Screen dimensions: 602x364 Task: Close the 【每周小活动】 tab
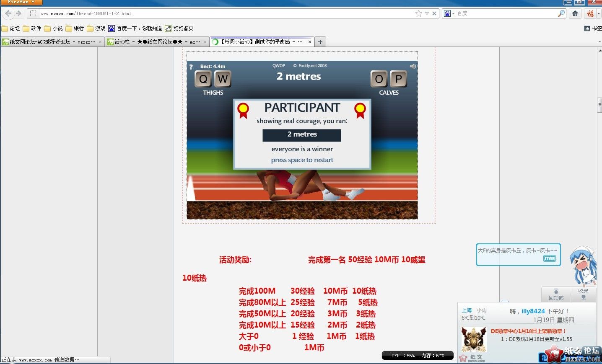(310, 42)
